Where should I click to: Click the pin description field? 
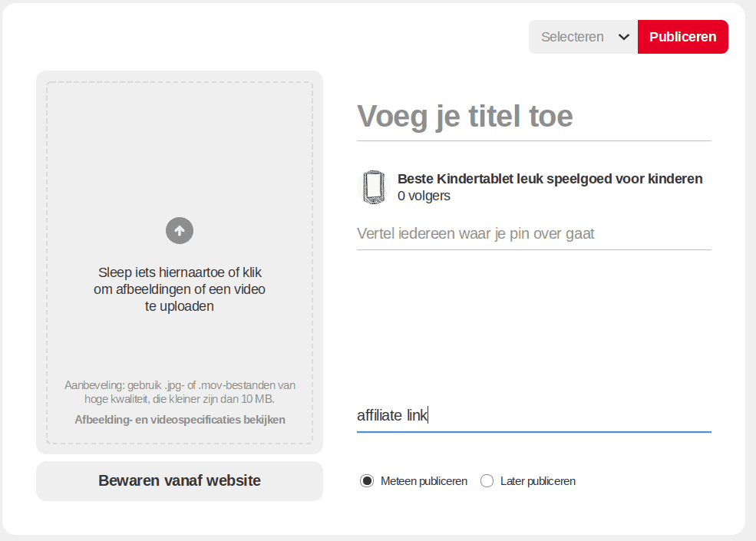point(533,234)
